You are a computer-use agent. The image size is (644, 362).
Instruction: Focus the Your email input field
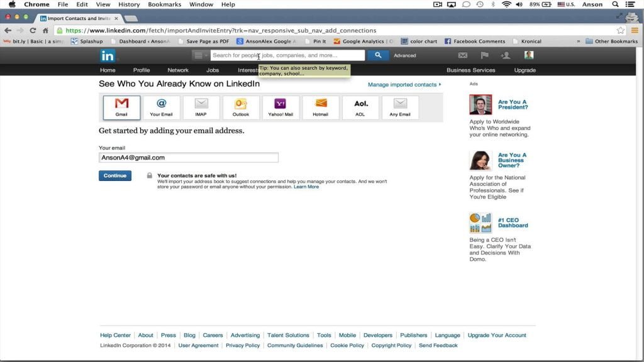(189, 158)
